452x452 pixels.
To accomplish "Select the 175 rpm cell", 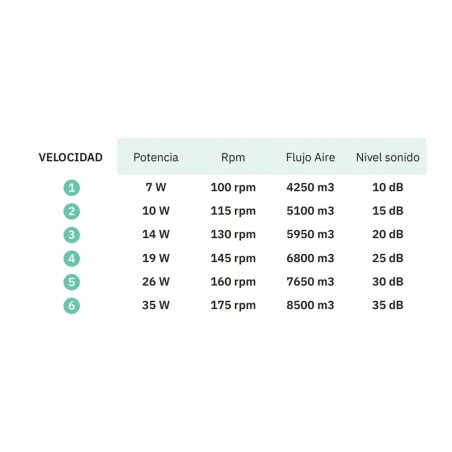I will click(x=233, y=305).
